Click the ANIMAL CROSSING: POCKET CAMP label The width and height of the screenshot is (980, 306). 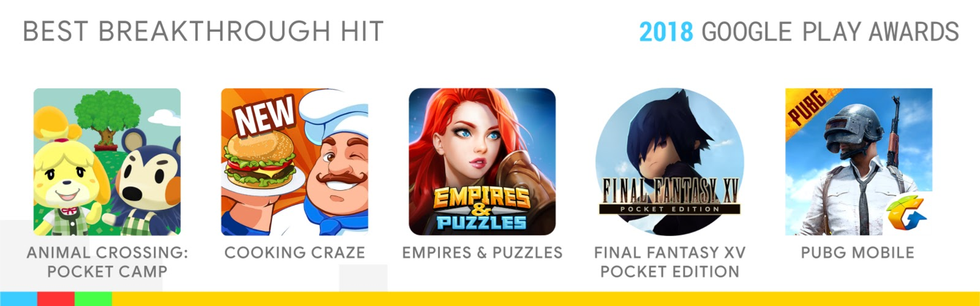[107, 262]
